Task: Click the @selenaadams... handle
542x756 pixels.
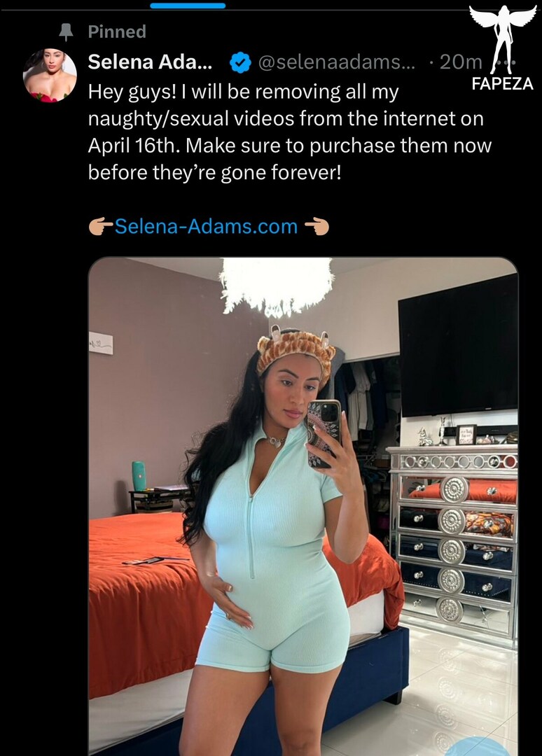Action: [x=337, y=62]
